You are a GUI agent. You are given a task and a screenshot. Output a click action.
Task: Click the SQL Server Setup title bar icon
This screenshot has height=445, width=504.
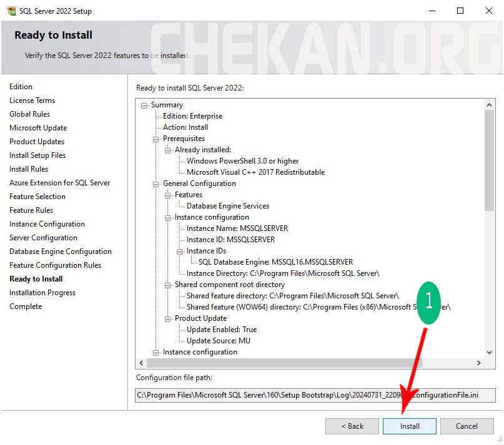11,11
